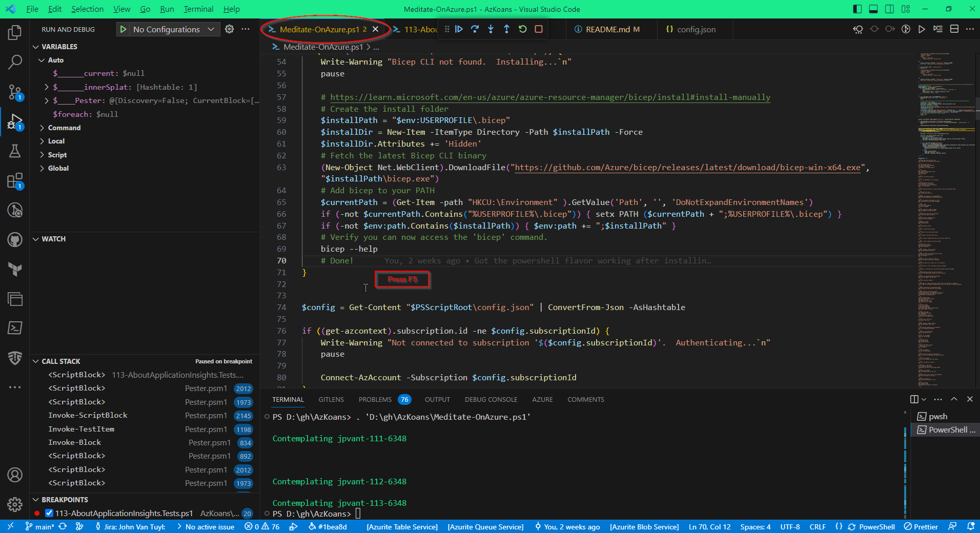Viewport: 980px width, 533px height.
Task: Click the Prettier status item
Action: 921,527
